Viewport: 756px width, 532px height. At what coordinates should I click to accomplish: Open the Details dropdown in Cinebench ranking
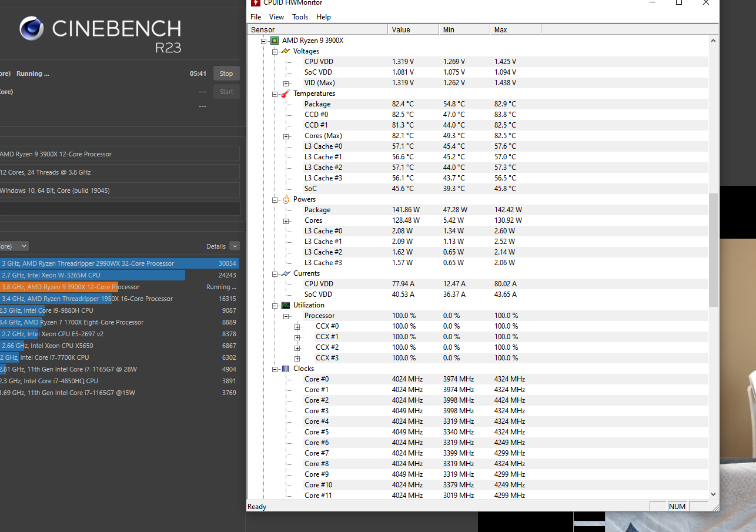(235, 246)
